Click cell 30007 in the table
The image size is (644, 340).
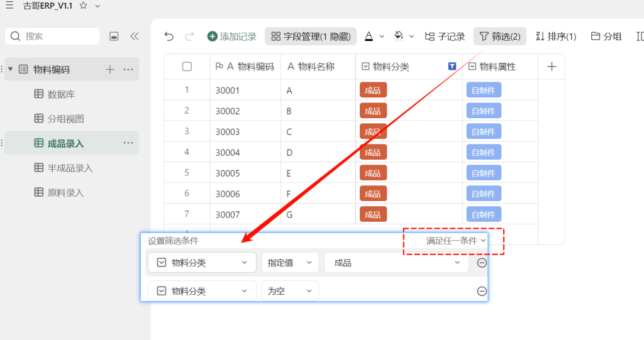tap(246, 214)
